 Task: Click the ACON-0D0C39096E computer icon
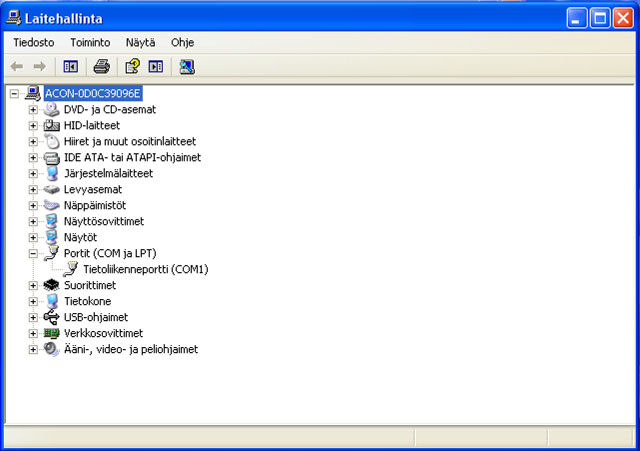tap(33, 93)
